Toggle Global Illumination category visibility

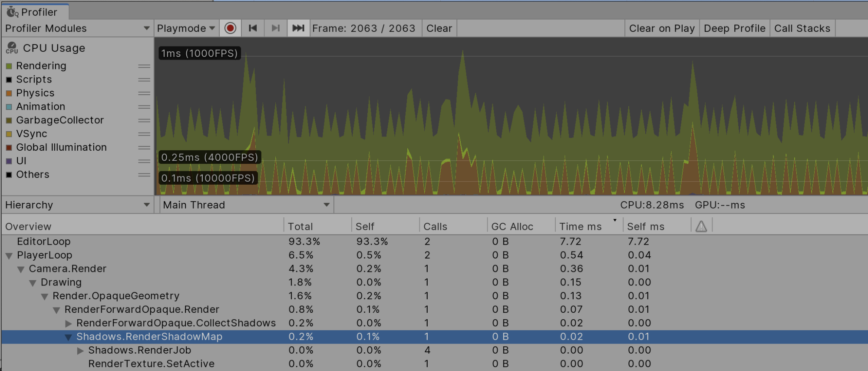click(x=9, y=148)
